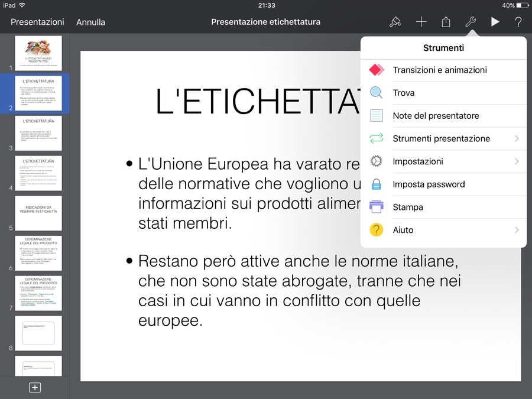Select slide 6 Denominazione legale thumbnail
The image size is (532, 399).
(x=38, y=254)
